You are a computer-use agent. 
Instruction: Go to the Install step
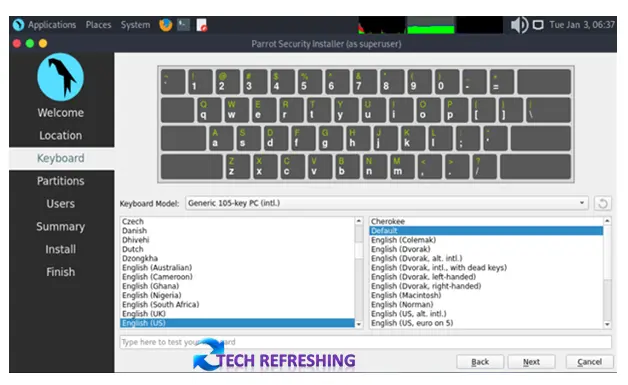pyautogui.click(x=61, y=249)
